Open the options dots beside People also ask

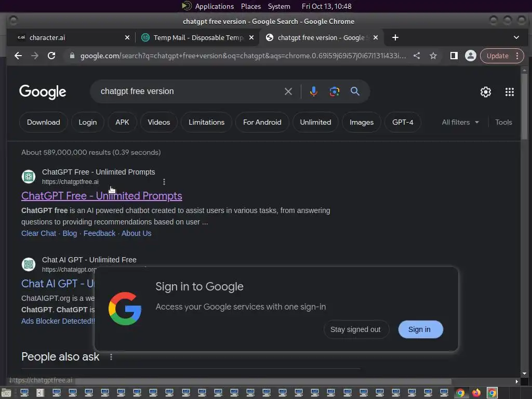111,357
